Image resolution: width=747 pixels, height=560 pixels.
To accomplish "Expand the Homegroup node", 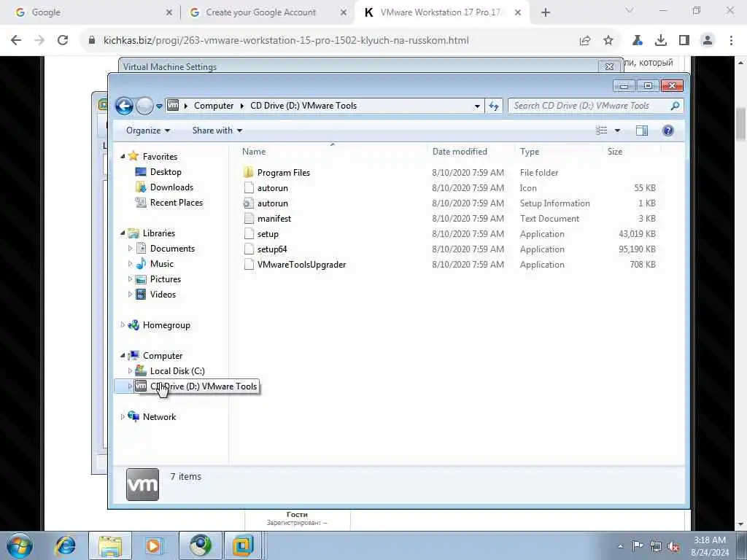I will 123,324.
